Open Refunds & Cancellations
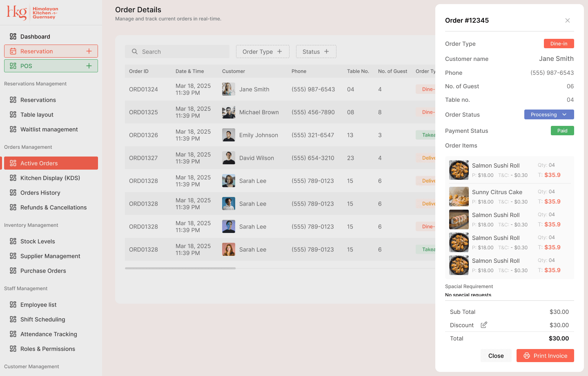This screenshot has height=376, width=588. pos(53,207)
